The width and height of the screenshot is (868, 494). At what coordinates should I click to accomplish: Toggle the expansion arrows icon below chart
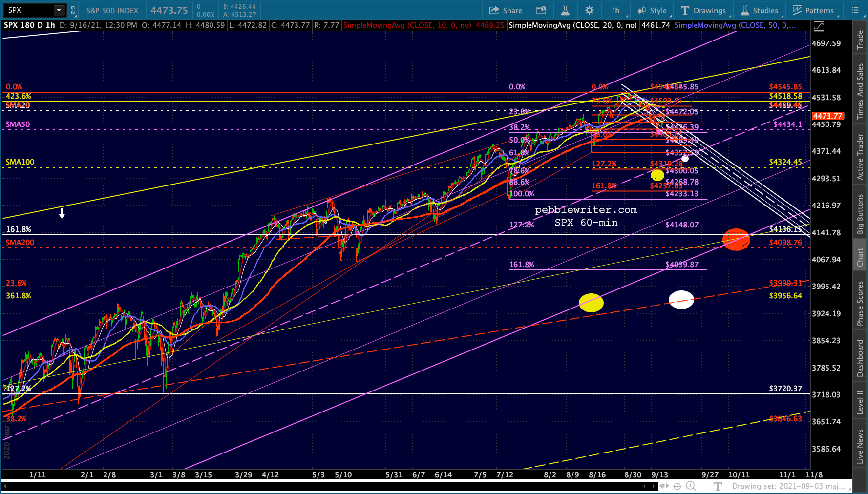pos(664,486)
